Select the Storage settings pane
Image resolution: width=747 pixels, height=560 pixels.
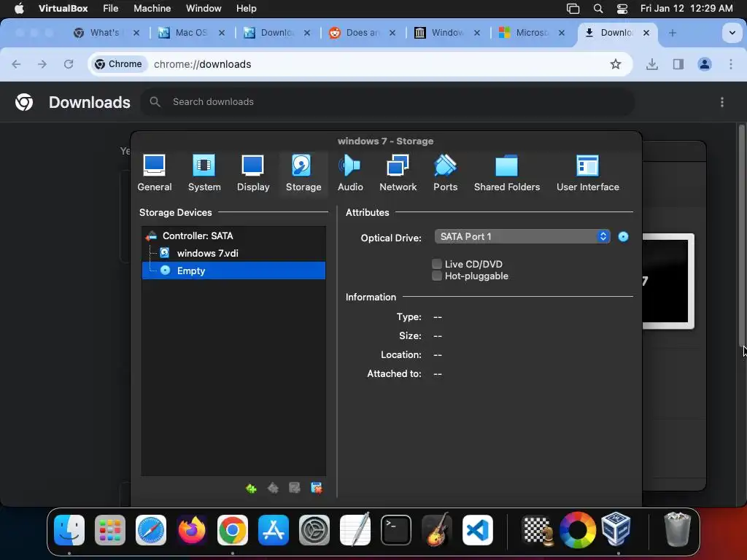click(303, 173)
